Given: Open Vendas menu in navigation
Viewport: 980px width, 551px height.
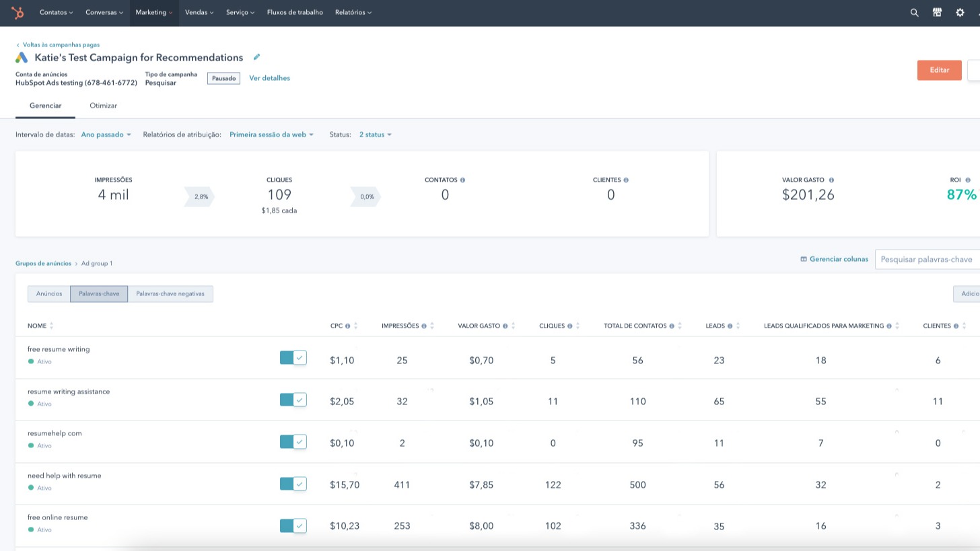Looking at the screenshot, I should tap(199, 12).
